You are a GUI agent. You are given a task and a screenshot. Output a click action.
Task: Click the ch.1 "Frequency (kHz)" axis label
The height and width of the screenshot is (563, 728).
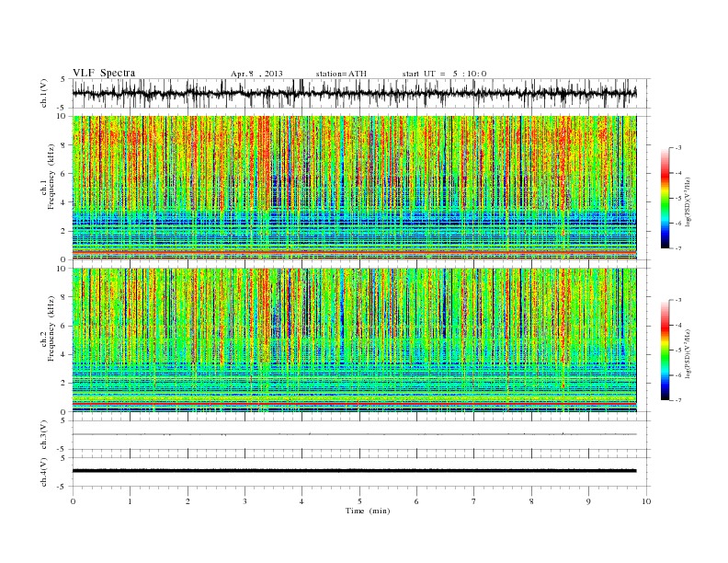coord(51,176)
